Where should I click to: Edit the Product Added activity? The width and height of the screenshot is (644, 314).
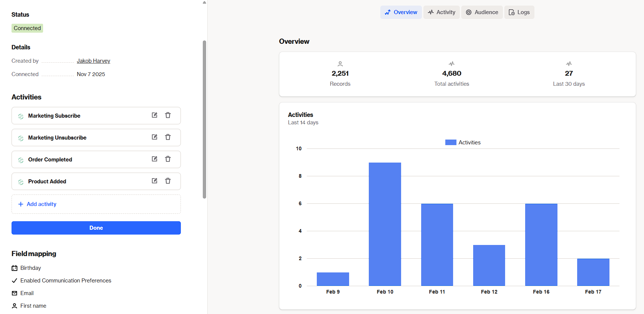[155, 181]
